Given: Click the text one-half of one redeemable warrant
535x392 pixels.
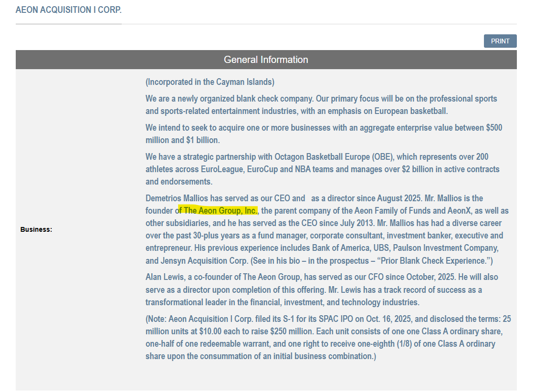Looking at the screenshot, I should click(208, 344).
